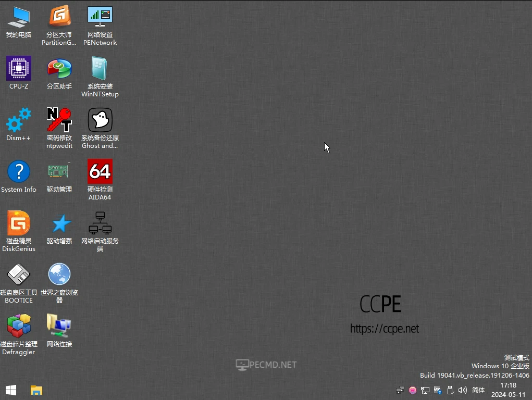Open 世界之窗浏览器 browser icon

[59, 283]
